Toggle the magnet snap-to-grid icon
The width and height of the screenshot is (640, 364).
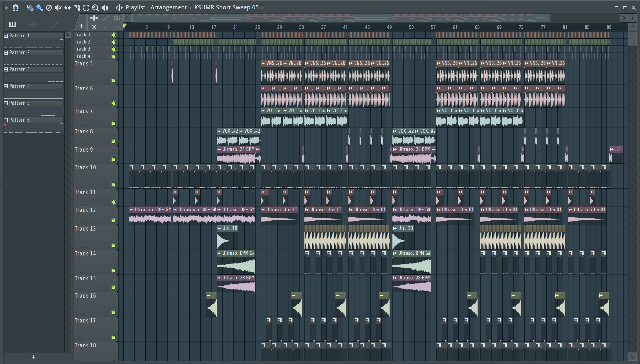tap(16, 8)
